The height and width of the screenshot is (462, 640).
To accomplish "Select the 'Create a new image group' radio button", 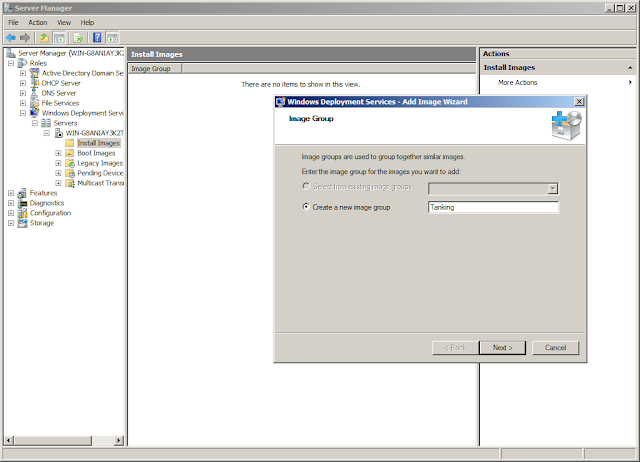I will tap(306, 207).
